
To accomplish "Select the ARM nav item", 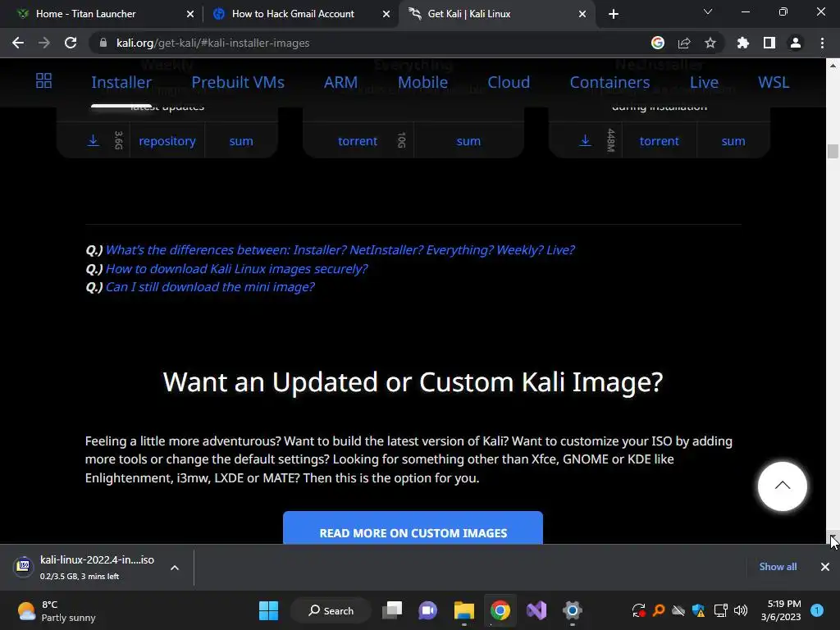I will (340, 82).
